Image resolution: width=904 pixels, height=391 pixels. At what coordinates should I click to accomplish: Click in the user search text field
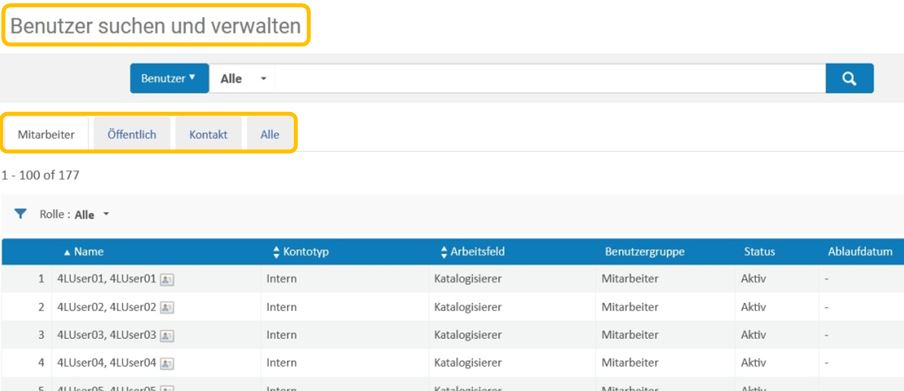tap(550, 78)
